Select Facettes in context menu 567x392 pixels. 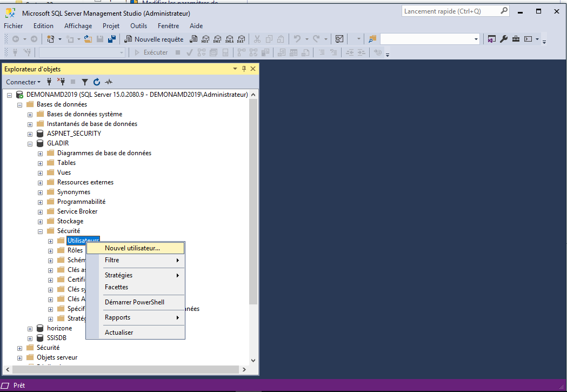[136, 287]
